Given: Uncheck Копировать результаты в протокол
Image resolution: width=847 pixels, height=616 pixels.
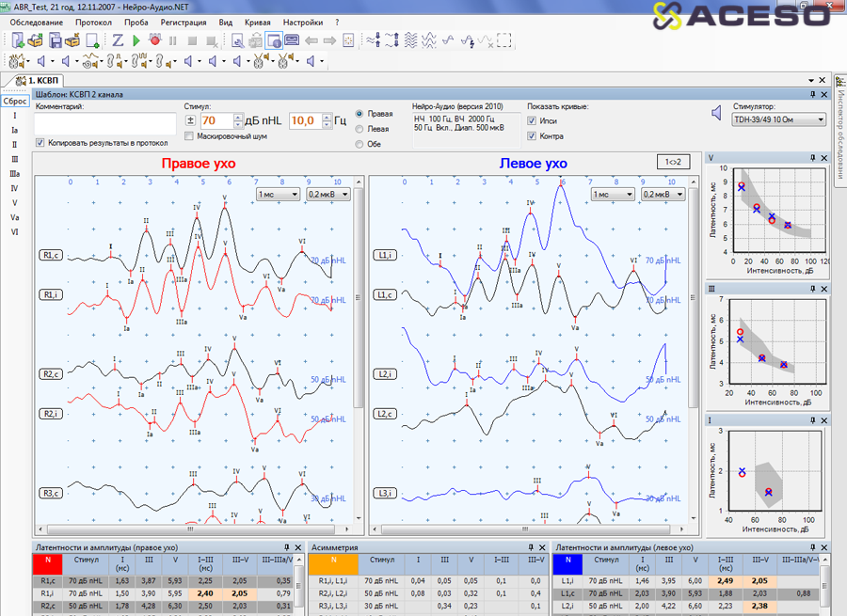Looking at the screenshot, I should coord(40,143).
